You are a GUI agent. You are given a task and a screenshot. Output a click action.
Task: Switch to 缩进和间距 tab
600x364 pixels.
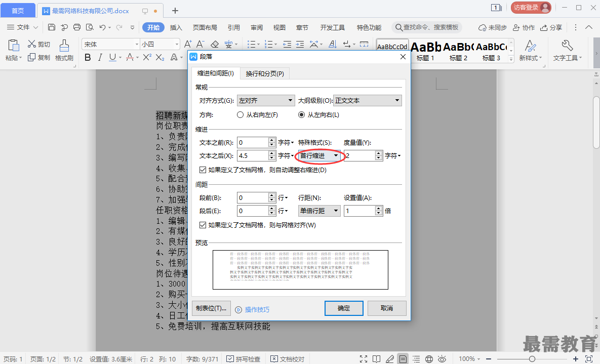click(x=215, y=73)
